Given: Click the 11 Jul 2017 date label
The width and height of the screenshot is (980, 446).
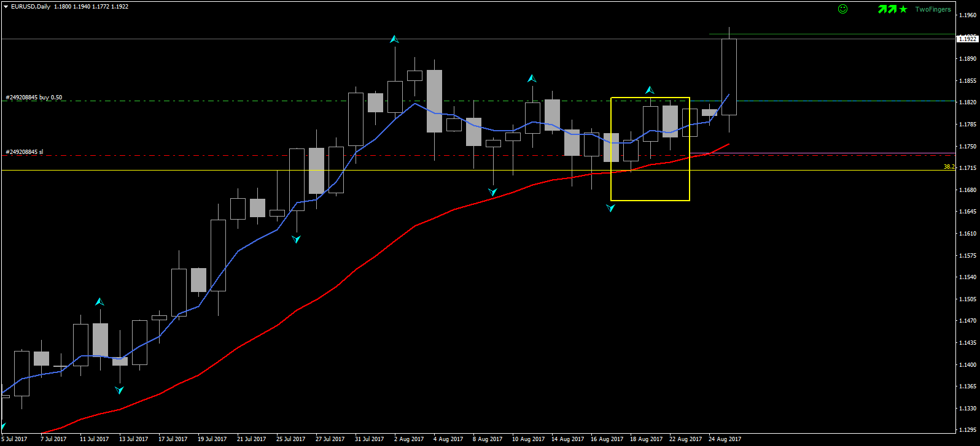Looking at the screenshot, I should click(x=94, y=439).
